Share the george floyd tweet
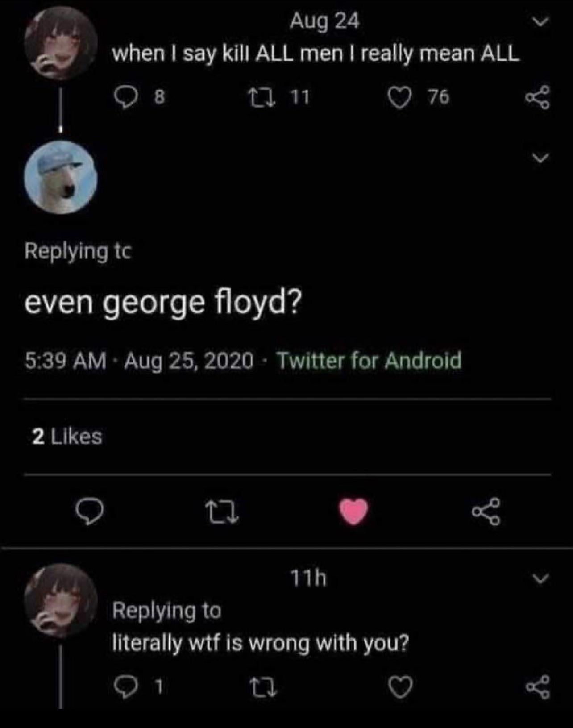The width and height of the screenshot is (573, 728). 486,512
